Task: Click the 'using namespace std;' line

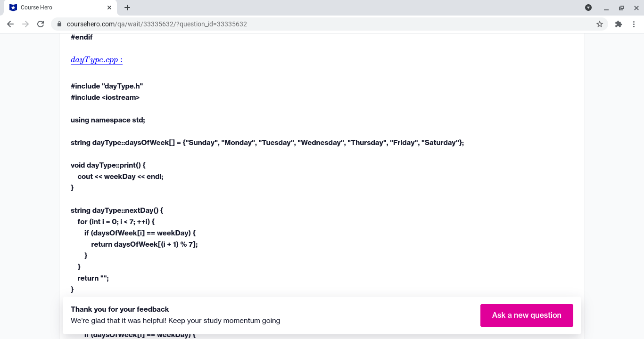Action: (108, 120)
